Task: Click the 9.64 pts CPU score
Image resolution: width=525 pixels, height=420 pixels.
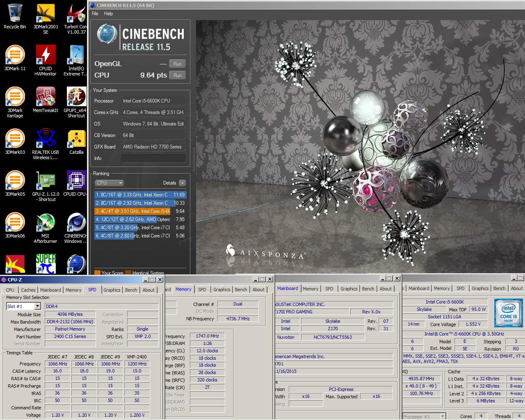Action: click(x=154, y=75)
